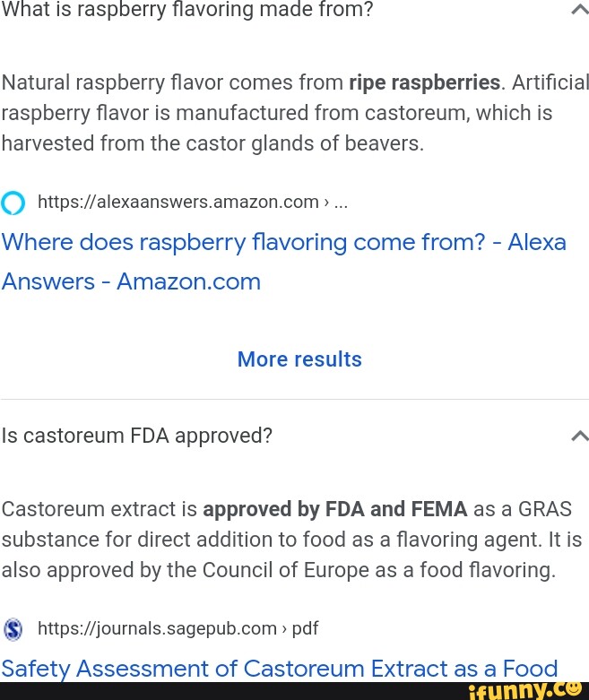Click the ellipsis after the Amazon URL
This screenshot has width=589, height=700.
point(341,203)
